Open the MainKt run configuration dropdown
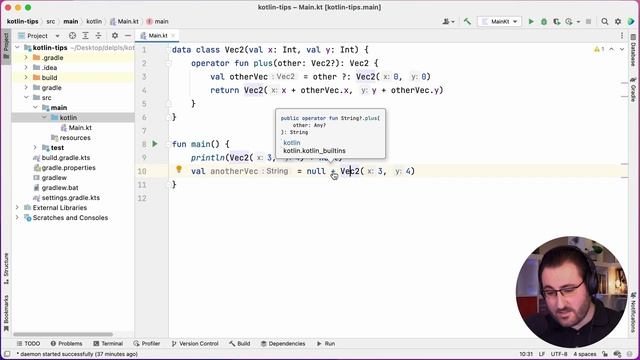This screenshot has height=360, width=640. [x=500, y=22]
